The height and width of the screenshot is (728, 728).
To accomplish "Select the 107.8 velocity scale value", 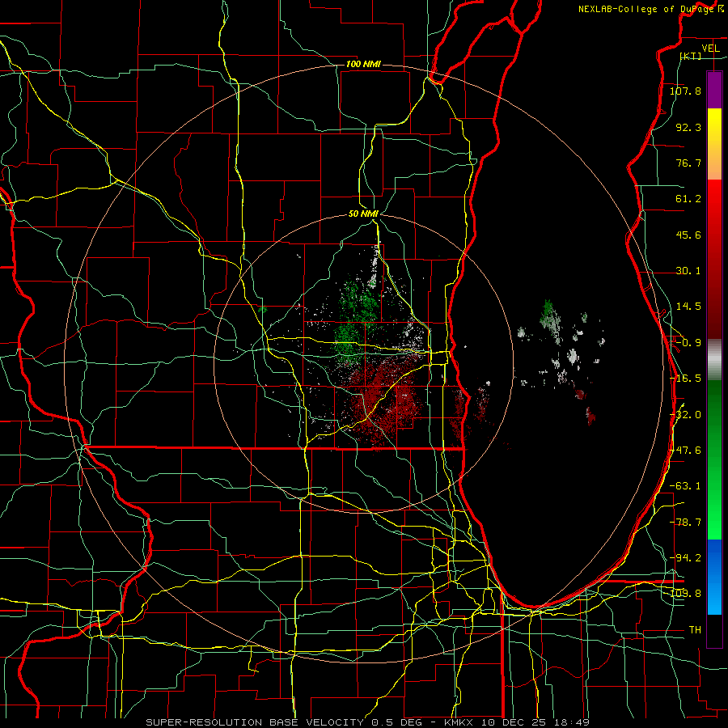I will (x=685, y=91).
